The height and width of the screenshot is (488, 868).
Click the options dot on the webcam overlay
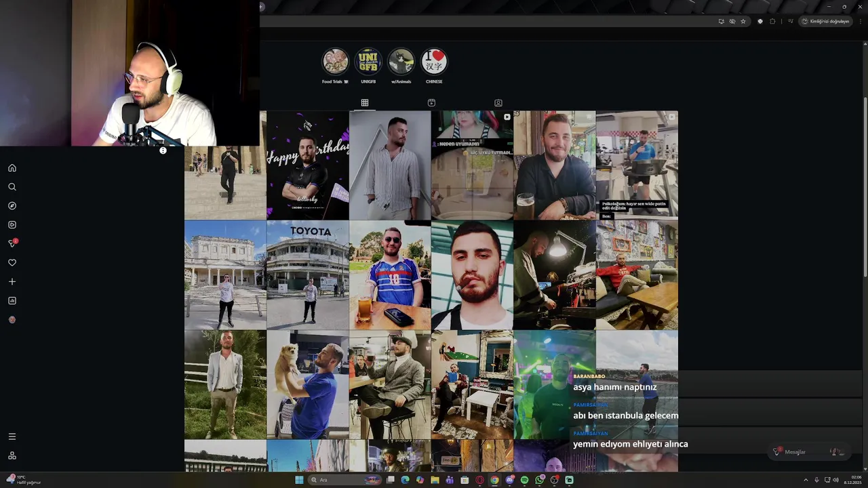click(163, 150)
